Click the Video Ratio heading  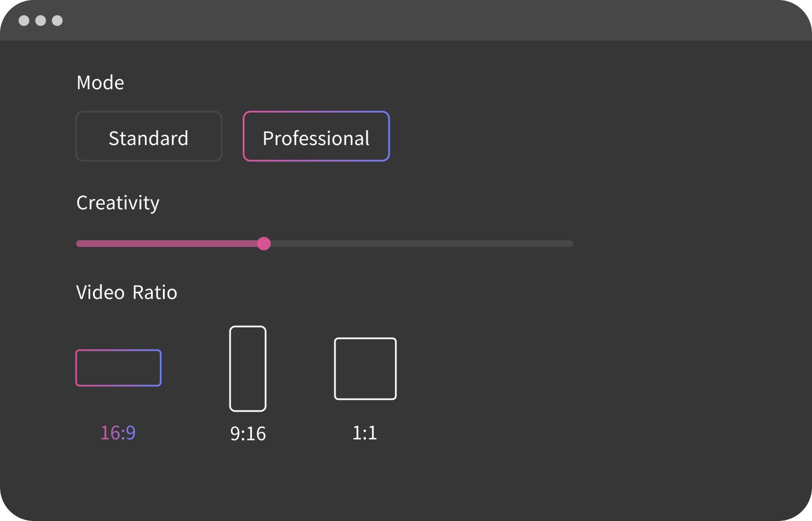127,293
